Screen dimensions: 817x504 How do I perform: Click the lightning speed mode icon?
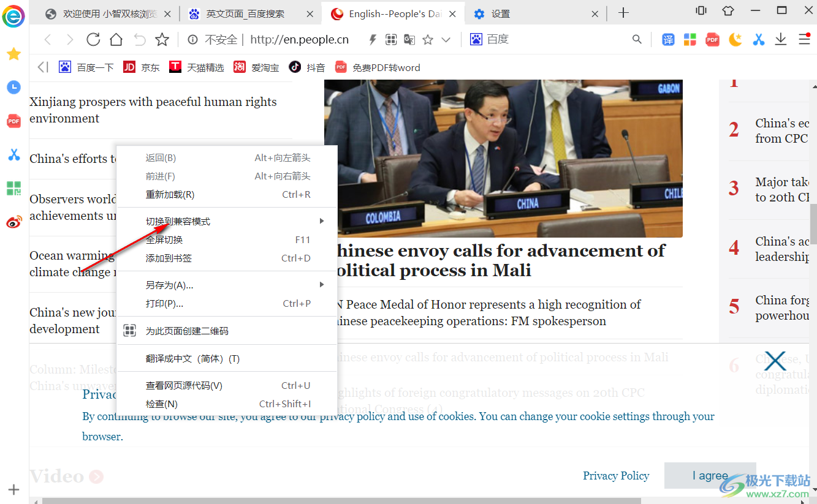tap(372, 40)
